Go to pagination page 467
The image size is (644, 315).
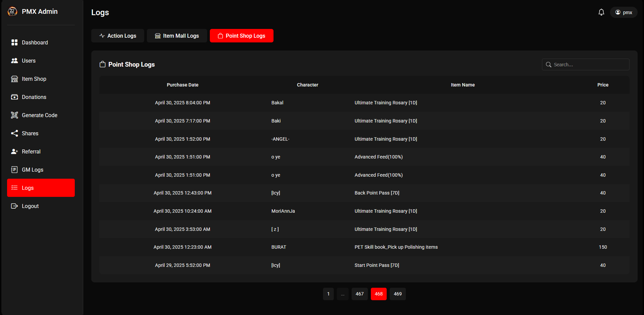point(359,294)
